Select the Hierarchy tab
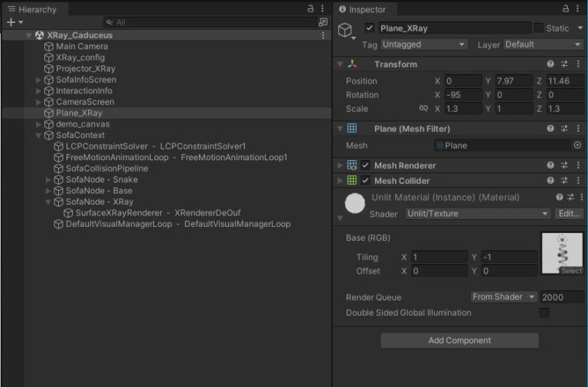Viewport: 588px width, 387px height. (31, 9)
